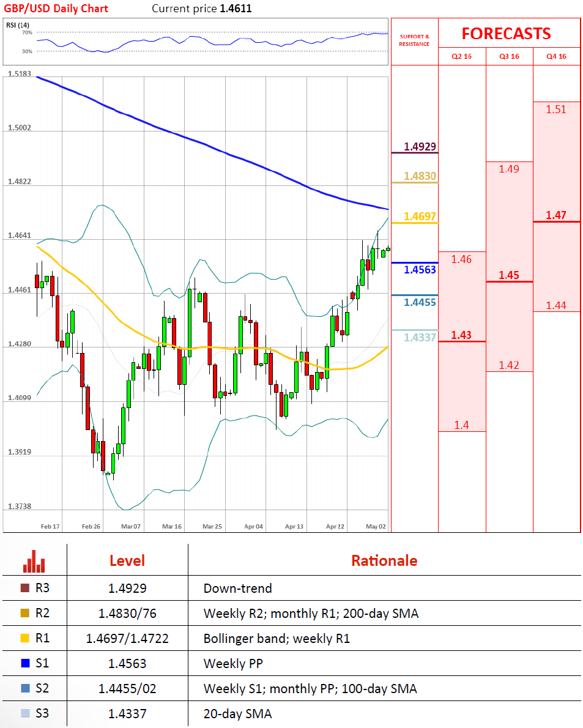The image size is (583, 728).
Task: Click the R1 row label
Action: pos(42,639)
